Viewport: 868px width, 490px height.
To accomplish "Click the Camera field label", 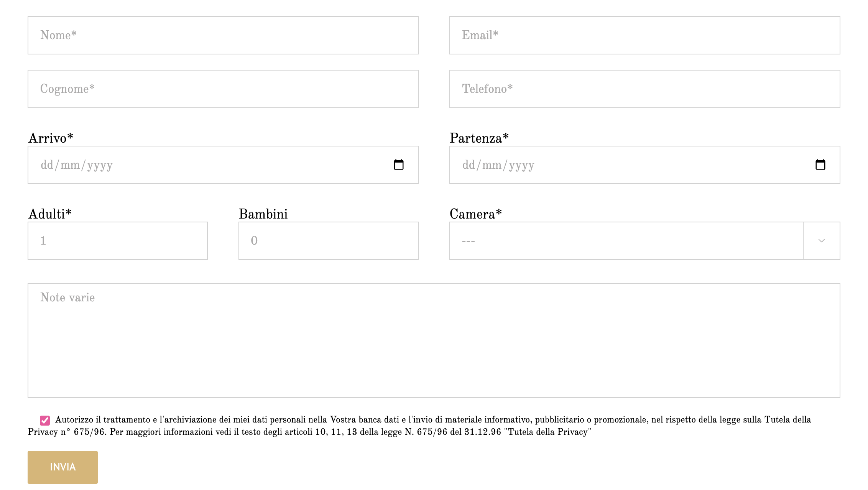I will (476, 214).
